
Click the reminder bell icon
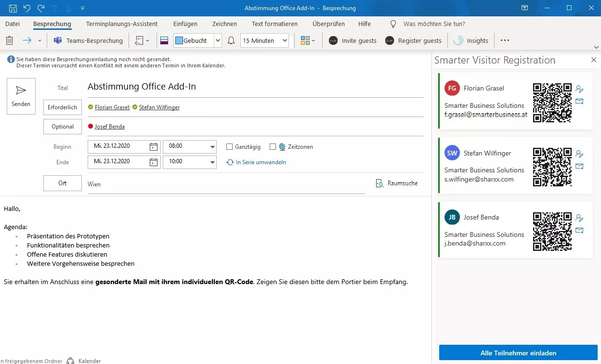[231, 41]
